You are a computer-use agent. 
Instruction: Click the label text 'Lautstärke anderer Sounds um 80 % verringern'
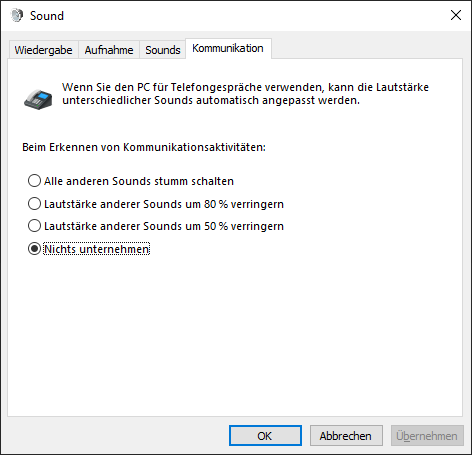coord(164,204)
